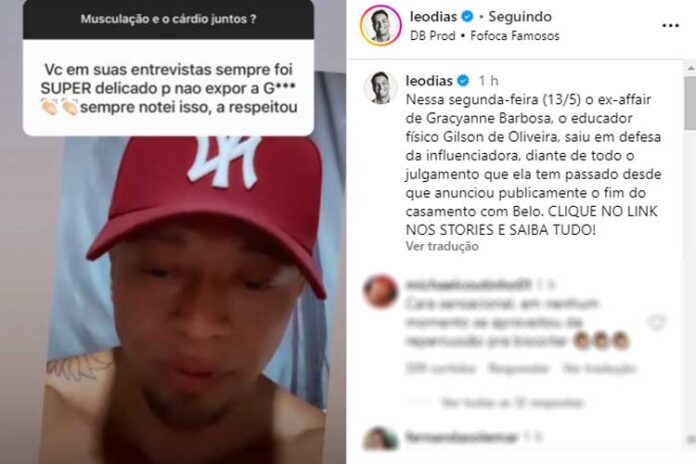This screenshot has width=696, height=464.
Task: Toggle the Seguindo following status
Action: 520,17
